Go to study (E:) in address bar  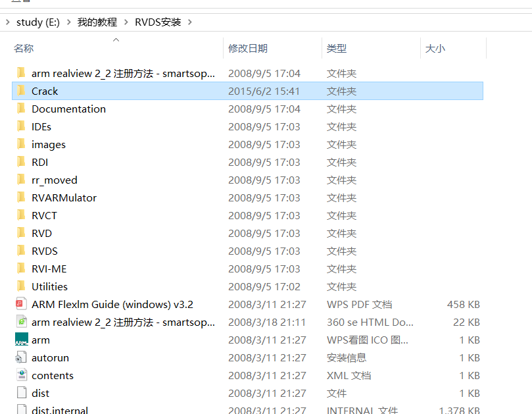pyautogui.click(x=38, y=22)
